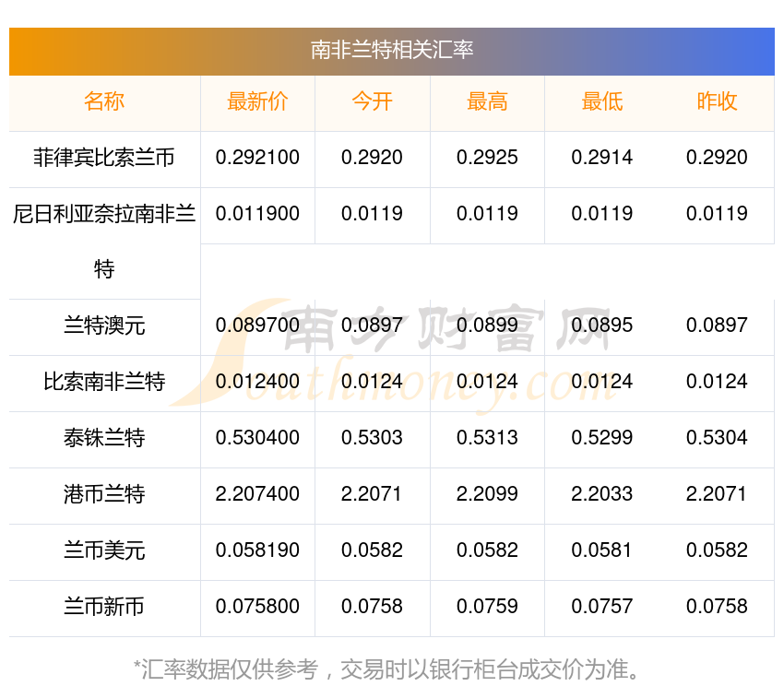Viewport: 784px width, 698px height.
Task: Open the 菲律宾比索兰币 row name
Action: tap(104, 158)
